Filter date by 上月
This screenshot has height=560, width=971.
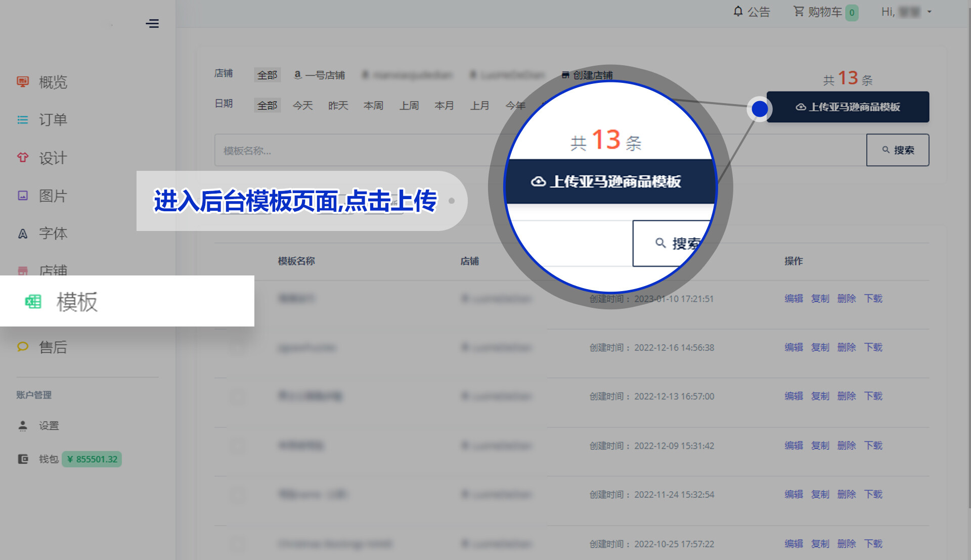(479, 105)
